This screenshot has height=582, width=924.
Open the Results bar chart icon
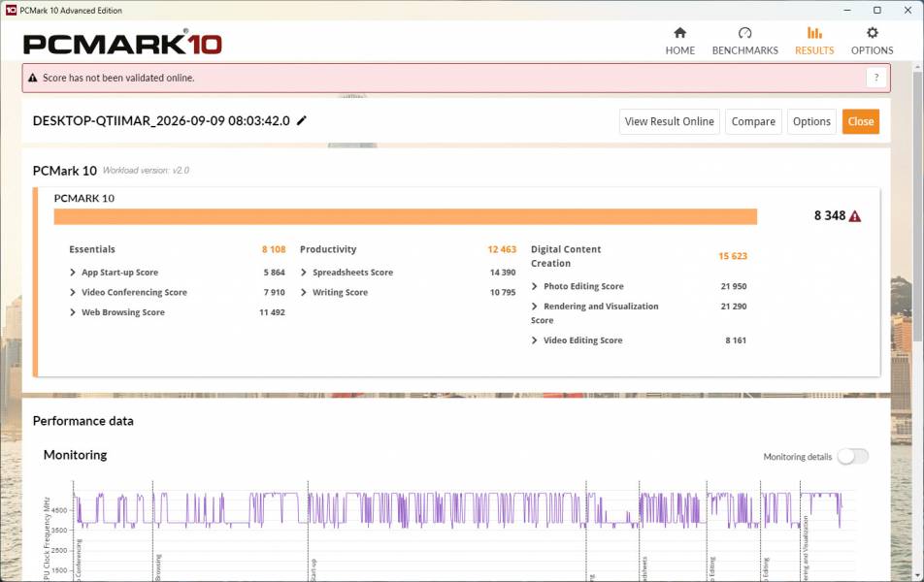tap(814, 32)
